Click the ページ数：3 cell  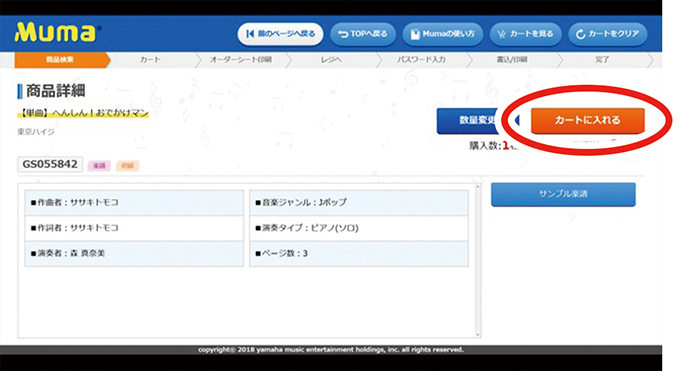tap(359, 253)
